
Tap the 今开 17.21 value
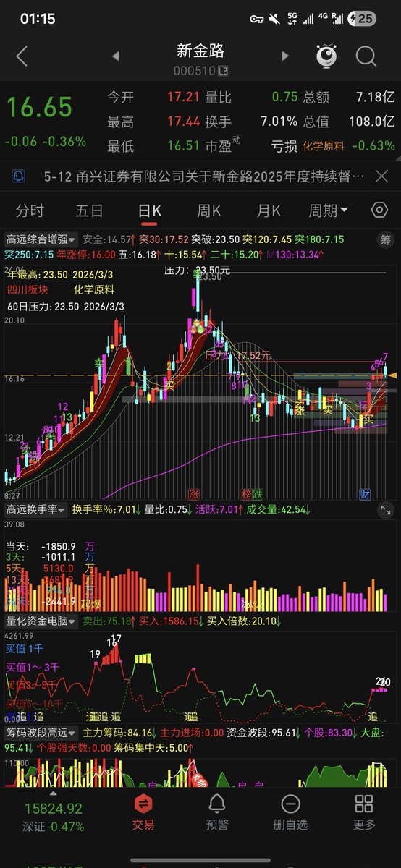[183, 96]
